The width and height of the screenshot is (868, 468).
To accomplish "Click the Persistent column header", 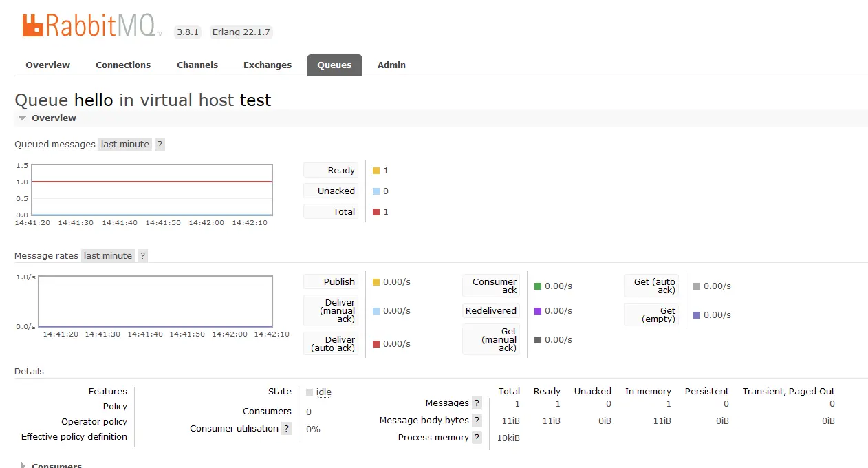I will [x=707, y=391].
